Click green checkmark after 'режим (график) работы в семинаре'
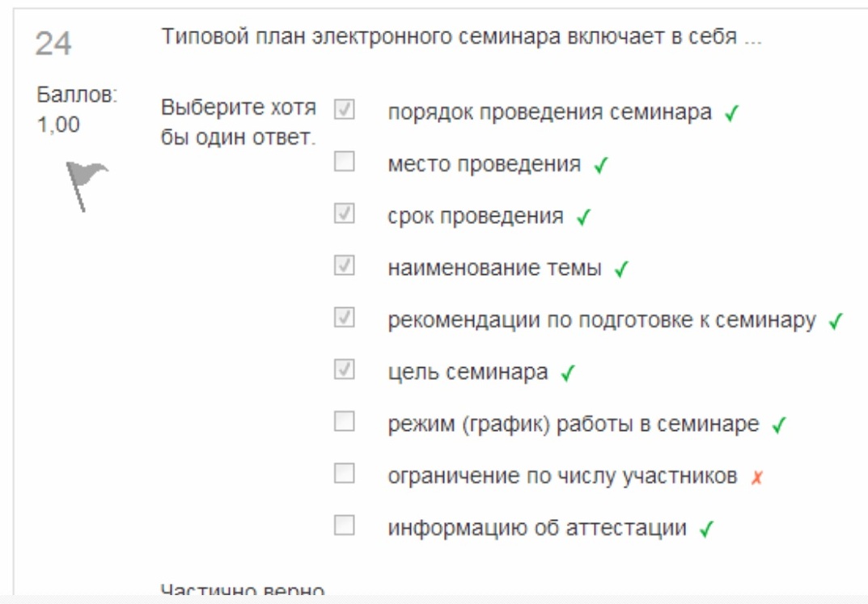 click(779, 424)
